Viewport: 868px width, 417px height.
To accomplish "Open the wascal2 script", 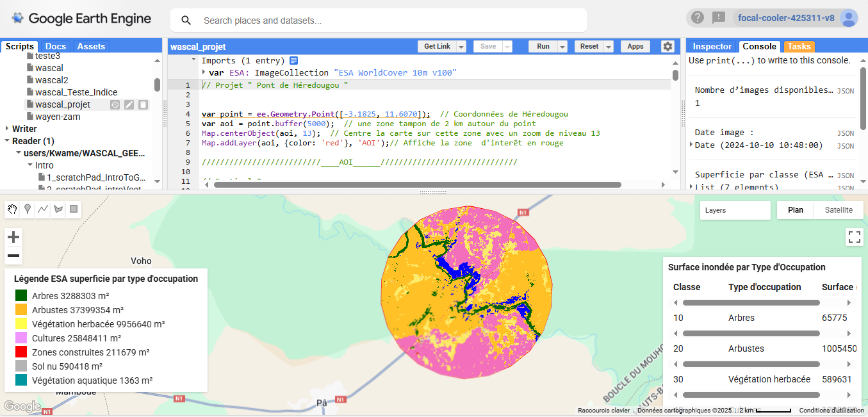I will tap(51, 80).
